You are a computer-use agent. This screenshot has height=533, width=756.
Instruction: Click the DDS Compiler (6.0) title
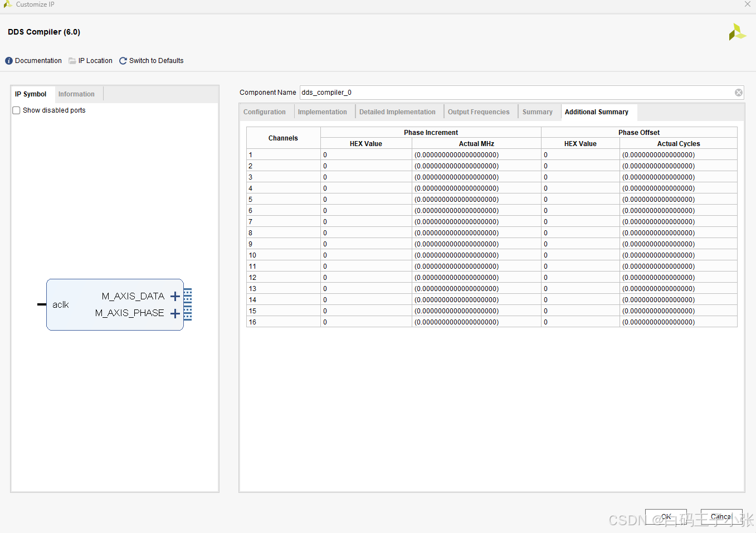pos(44,32)
